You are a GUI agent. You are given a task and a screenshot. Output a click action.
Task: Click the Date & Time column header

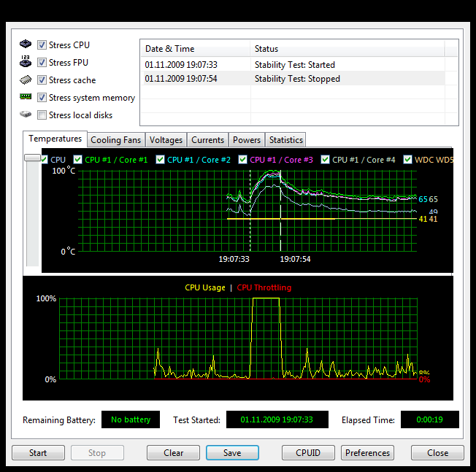(195, 49)
